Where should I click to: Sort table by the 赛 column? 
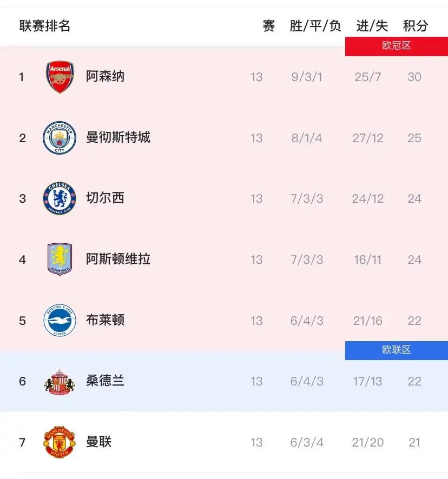269,25
